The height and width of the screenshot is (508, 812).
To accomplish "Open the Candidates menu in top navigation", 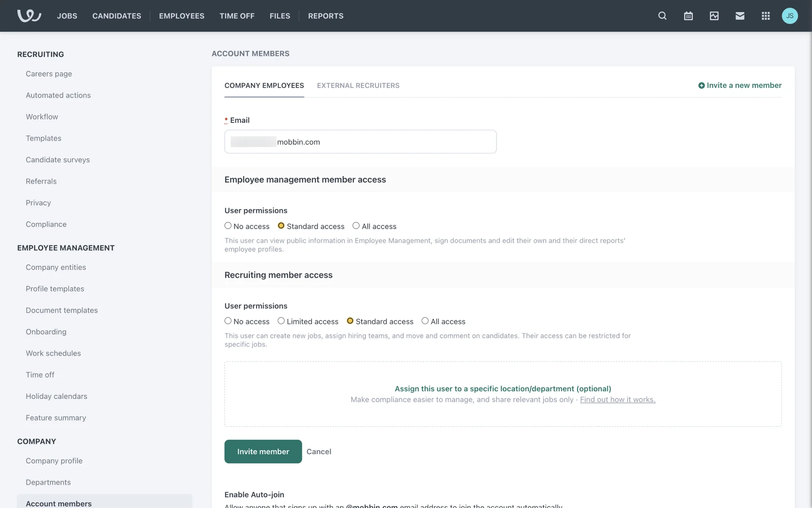I will [x=117, y=16].
